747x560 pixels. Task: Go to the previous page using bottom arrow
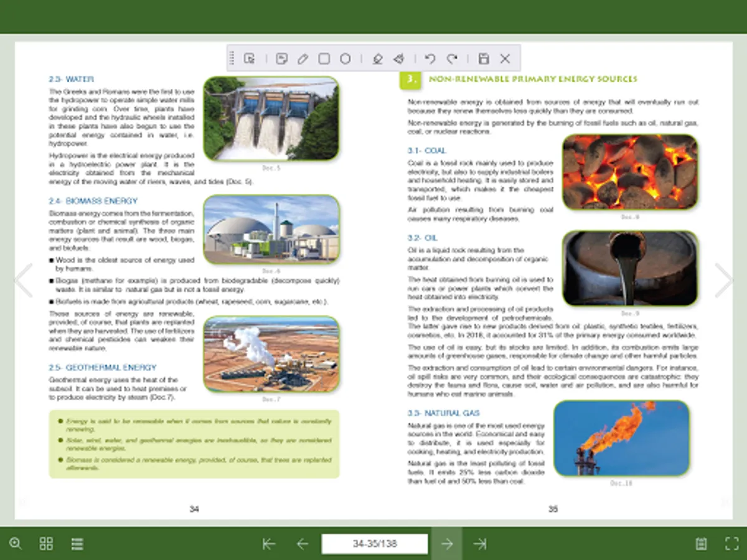[303, 544]
